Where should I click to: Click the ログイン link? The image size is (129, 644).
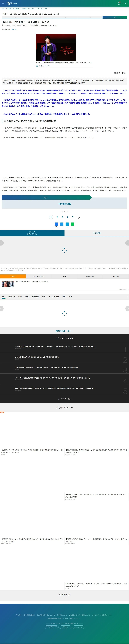tap(124, 4)
